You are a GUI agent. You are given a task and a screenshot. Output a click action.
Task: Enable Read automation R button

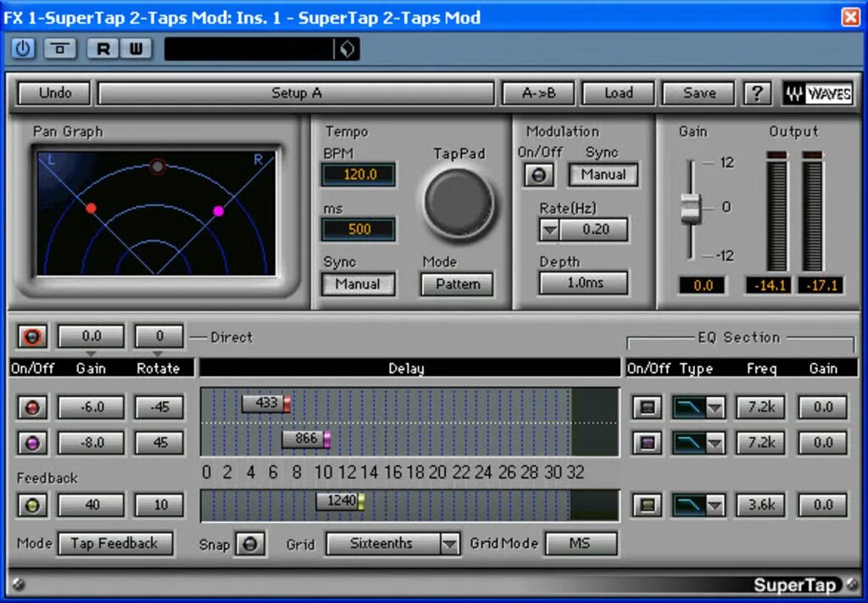(x=103, y=48)
